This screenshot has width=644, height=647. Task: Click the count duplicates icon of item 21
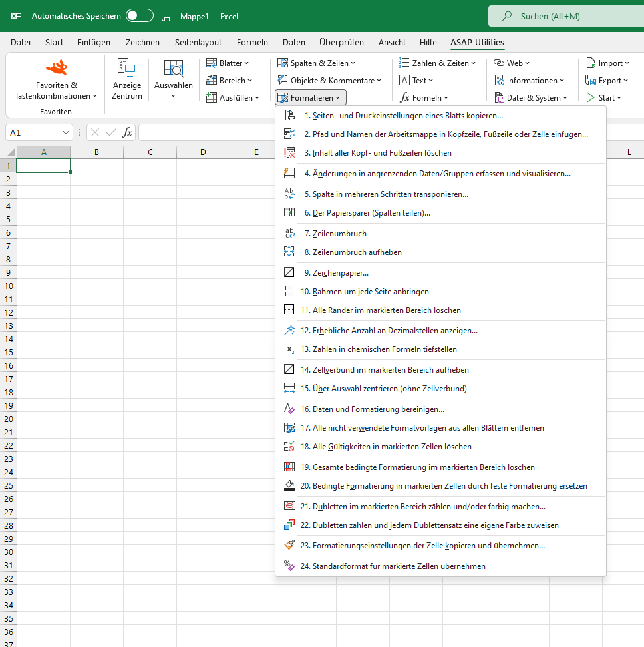tap(289, 506)
